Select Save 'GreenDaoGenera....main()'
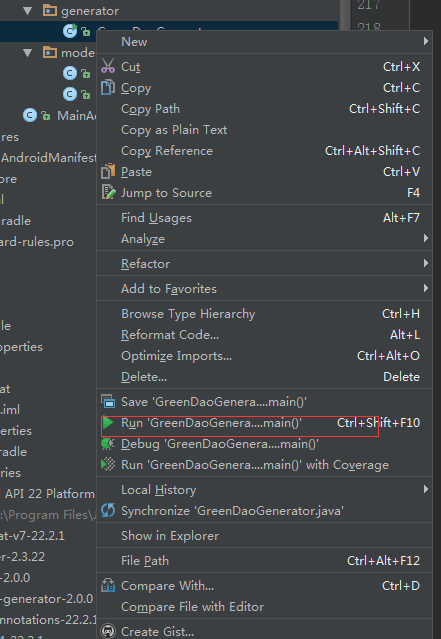The image size is (441, 639). pyautogui.click(x=265, y=402)
